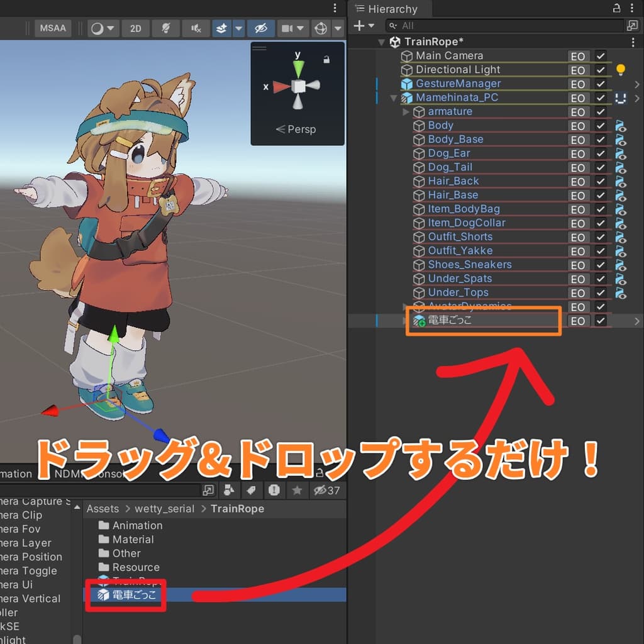Click EO button on Shoes_Sneakers row

(x=579, y=265)
